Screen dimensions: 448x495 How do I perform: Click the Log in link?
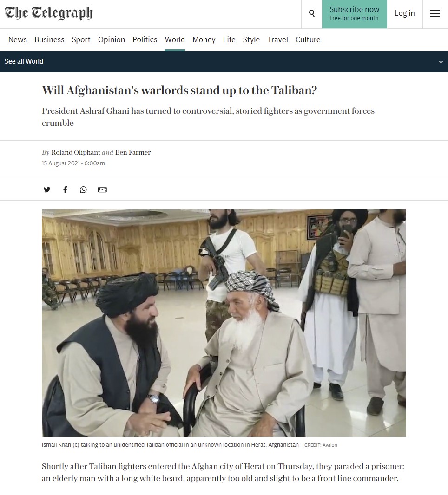[404, 13]
